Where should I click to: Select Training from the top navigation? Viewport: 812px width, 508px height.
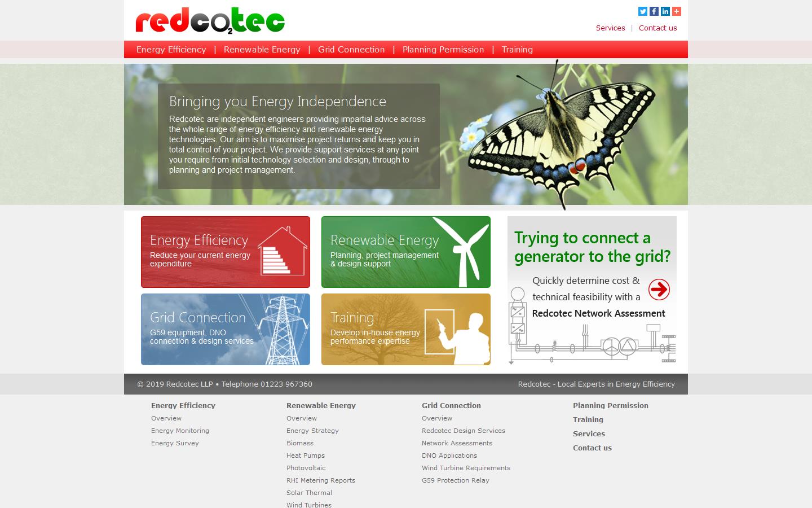pyautogui.click(x=517, y=50)
